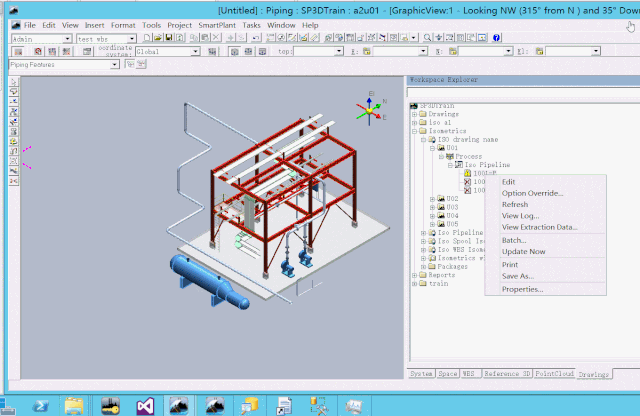This screenshot has height=416, width=640.
Task: Open PowerShell from the taskbar
Action: point(40,406)
